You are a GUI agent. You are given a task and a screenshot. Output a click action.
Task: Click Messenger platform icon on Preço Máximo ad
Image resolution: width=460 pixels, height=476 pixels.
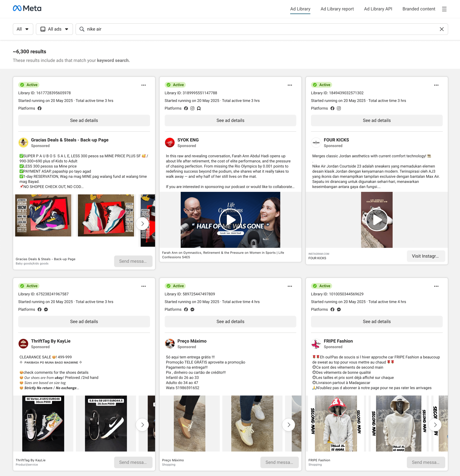192,309
